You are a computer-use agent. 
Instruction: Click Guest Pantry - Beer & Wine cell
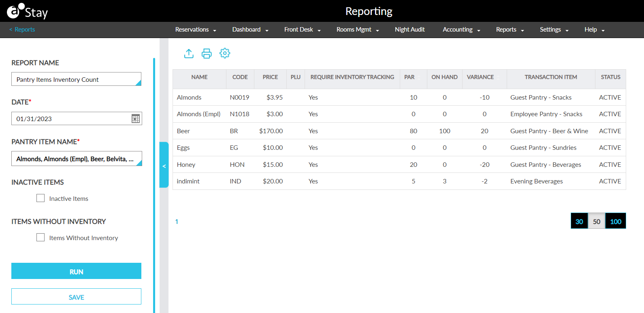(x=549, y=131)
